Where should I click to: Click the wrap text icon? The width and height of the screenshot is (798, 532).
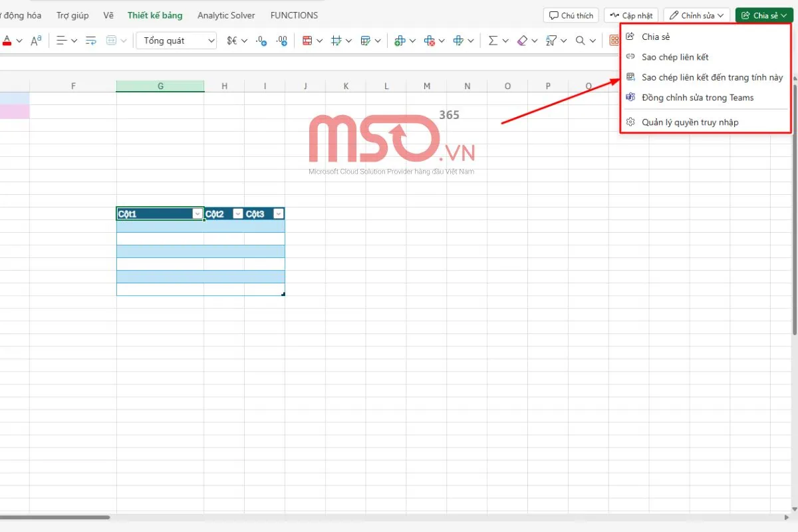91,41
